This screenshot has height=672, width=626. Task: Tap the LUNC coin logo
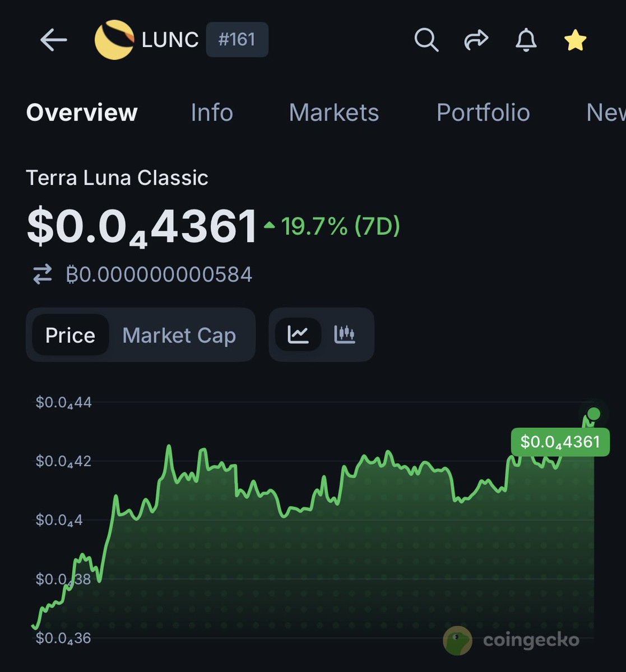point(114,40)
